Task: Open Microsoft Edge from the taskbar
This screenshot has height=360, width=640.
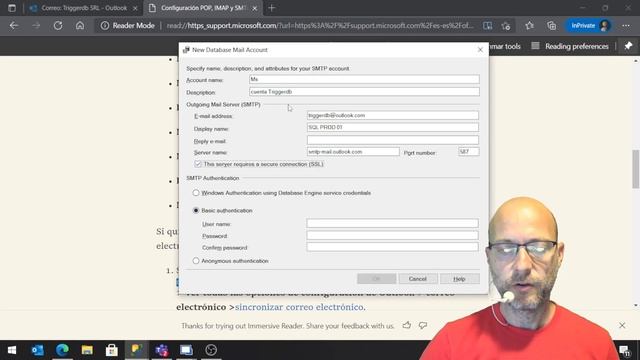Action: pos(62,350)
